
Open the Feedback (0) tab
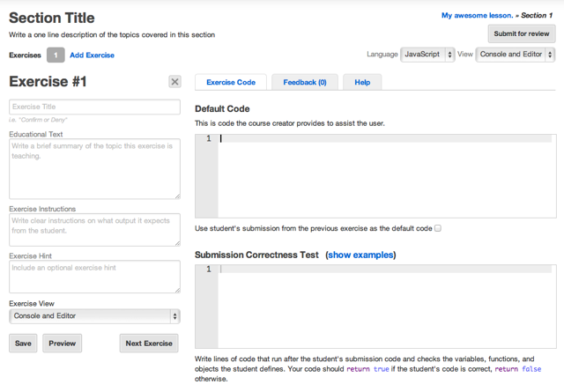[305, 82]
